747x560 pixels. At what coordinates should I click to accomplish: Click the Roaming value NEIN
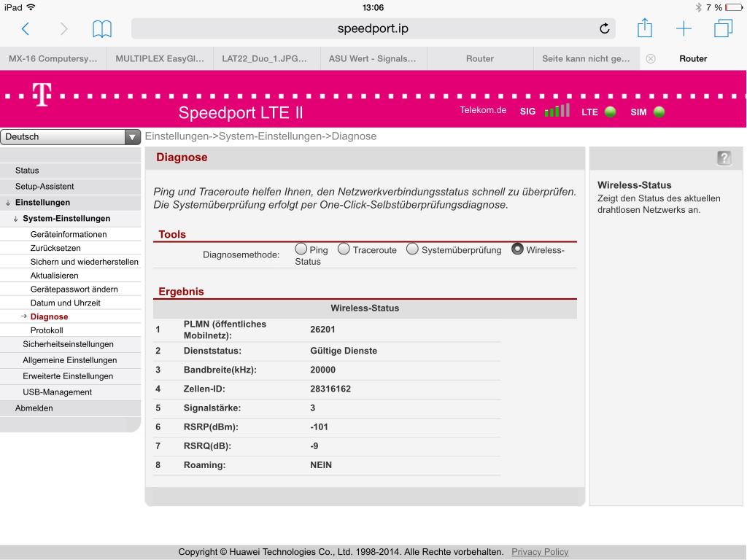coord(321,465)
